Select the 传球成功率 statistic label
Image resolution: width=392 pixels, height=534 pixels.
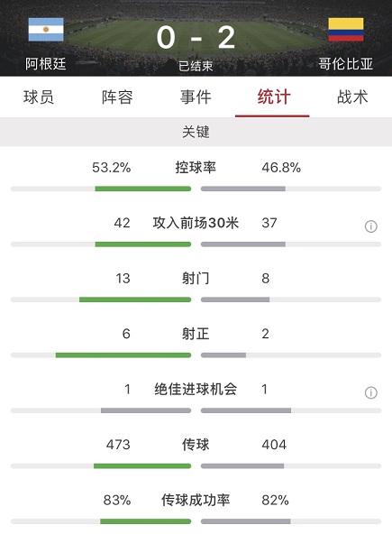196,500
